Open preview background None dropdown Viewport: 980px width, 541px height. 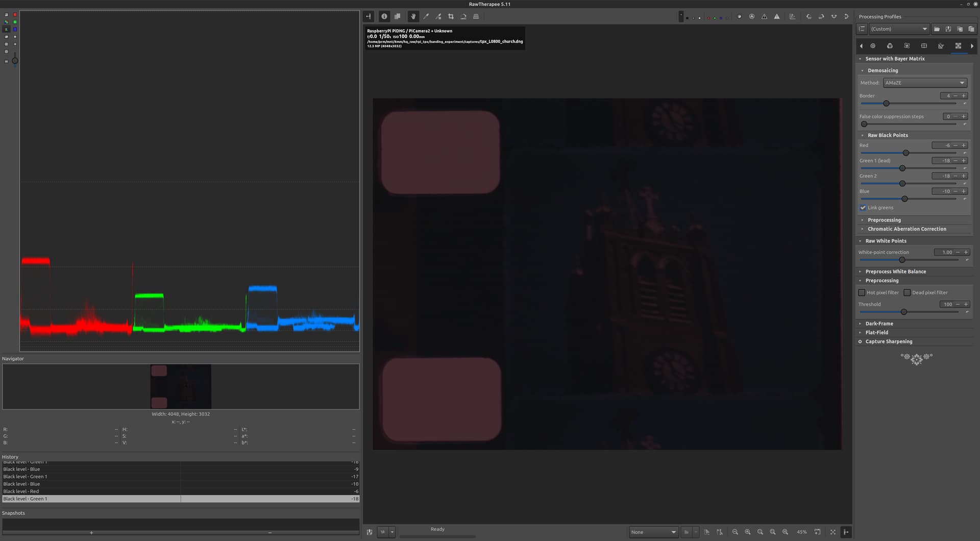653,532
